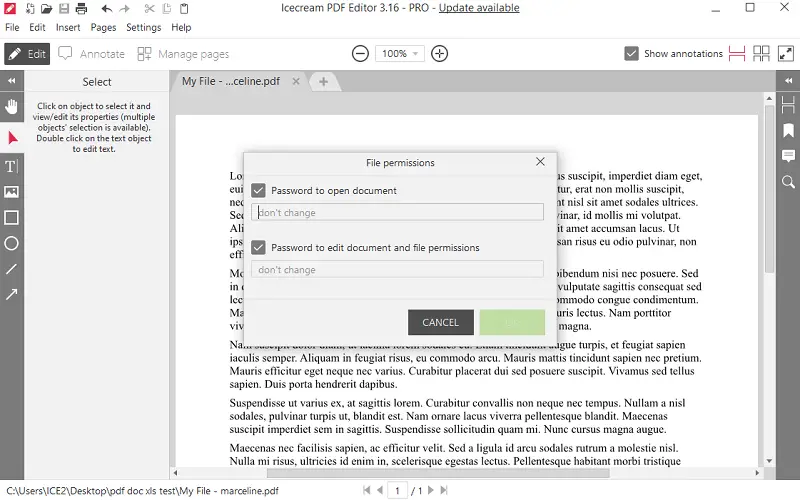Choose the Text tool in sidebar

pyautogui.click(x=11, y=166)
